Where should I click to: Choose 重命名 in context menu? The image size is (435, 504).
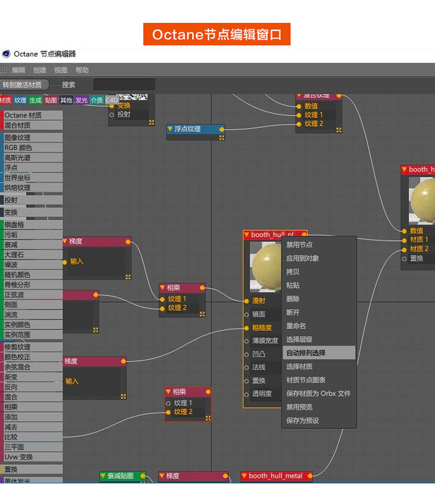point(319,326)
